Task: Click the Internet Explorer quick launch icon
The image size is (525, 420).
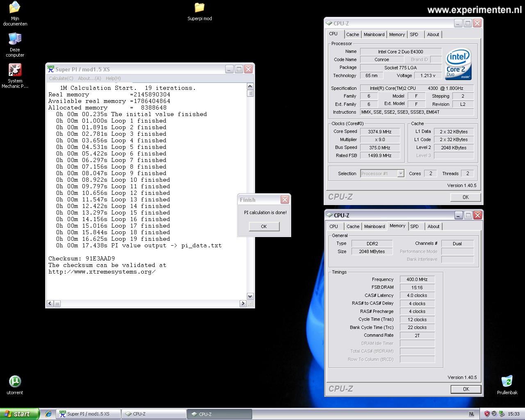Action: click(48, 414)
